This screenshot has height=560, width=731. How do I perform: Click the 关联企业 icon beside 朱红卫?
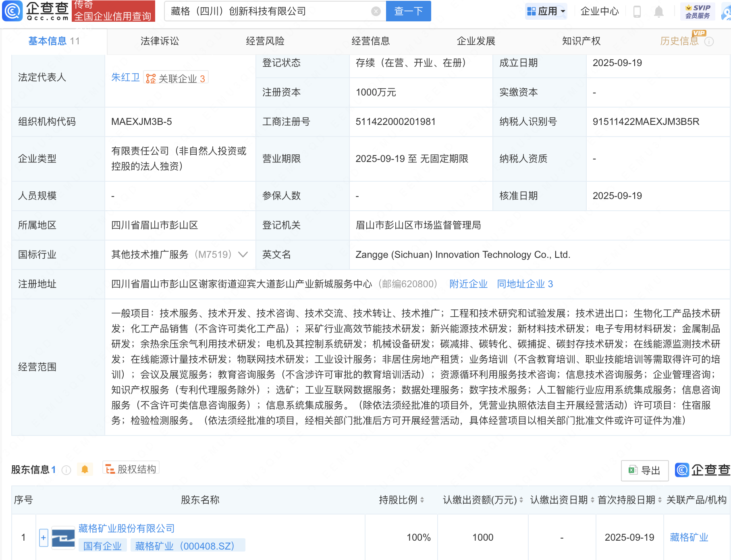pyautogui.click(x=150, y=77)
